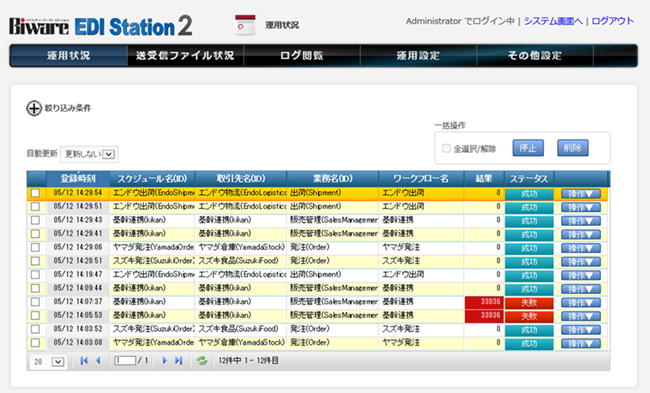650x393 pixels.
Task: Open 操作 menu for row 14:28:51
Action: 581,262
